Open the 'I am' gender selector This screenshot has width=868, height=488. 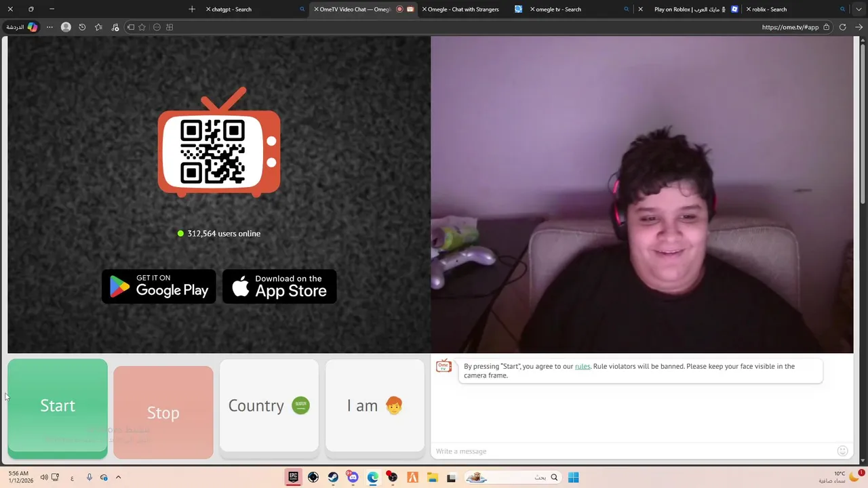point(375,405)
